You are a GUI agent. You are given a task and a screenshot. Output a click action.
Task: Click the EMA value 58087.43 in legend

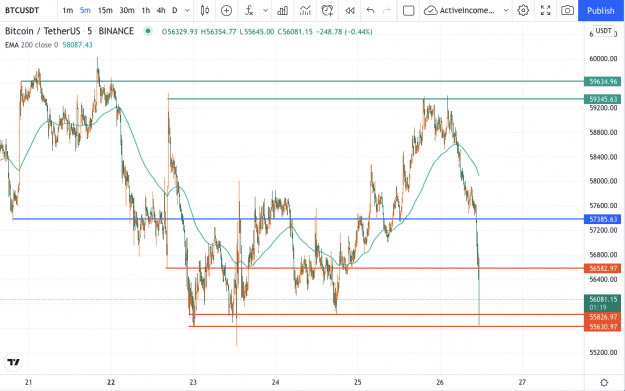point(77,45)
